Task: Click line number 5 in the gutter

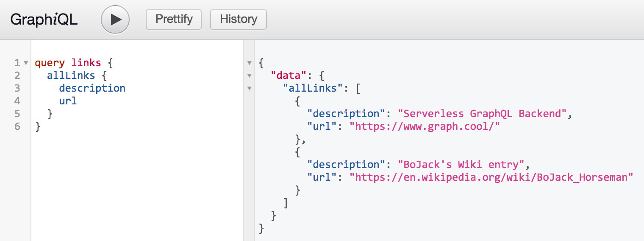Action: [x=17, y=114]
